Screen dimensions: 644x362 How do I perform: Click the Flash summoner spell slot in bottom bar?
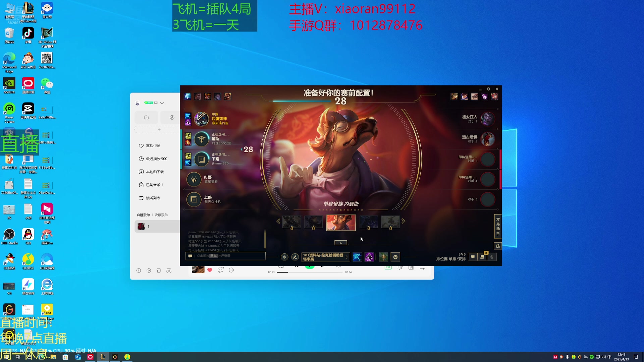click(357, 257)
